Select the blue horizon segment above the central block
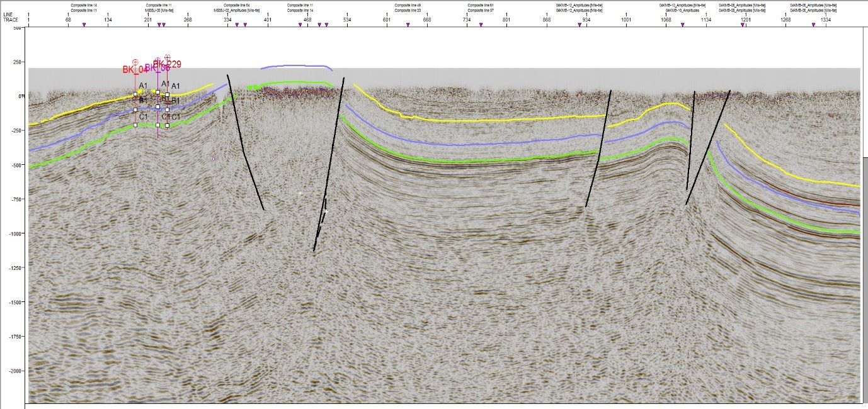 tap(296, 65)
